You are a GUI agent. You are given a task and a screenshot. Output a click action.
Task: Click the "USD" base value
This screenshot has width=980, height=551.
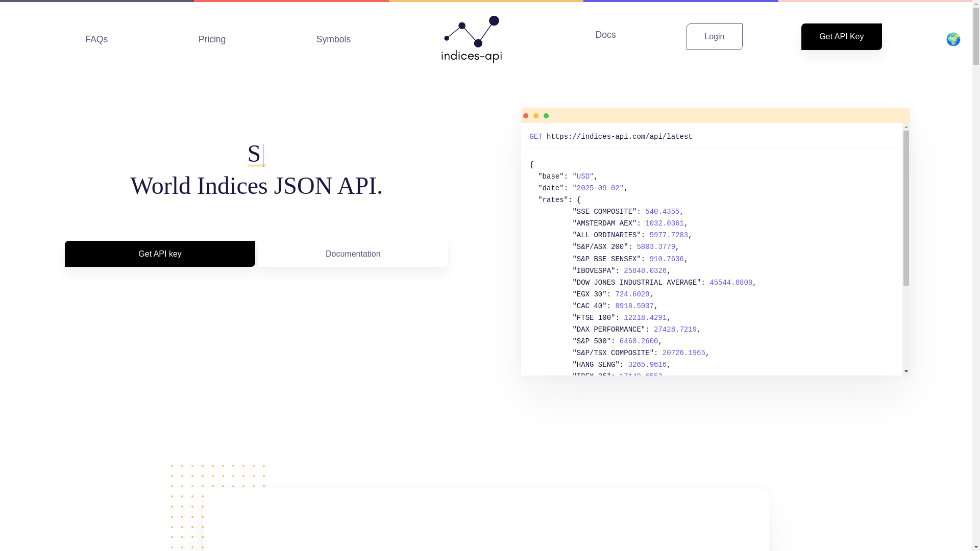[583, 177]
